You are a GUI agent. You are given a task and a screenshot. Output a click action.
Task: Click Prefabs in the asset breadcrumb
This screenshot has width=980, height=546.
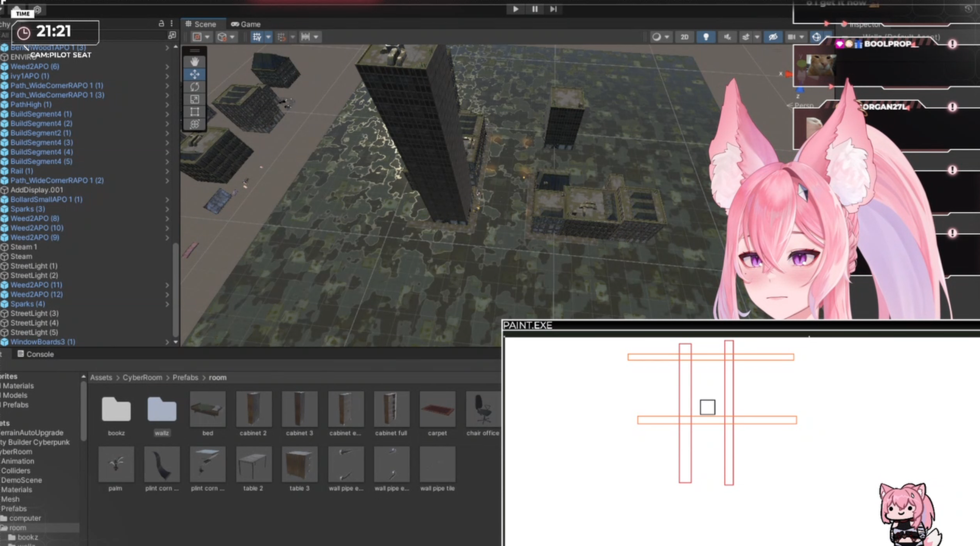185,377
